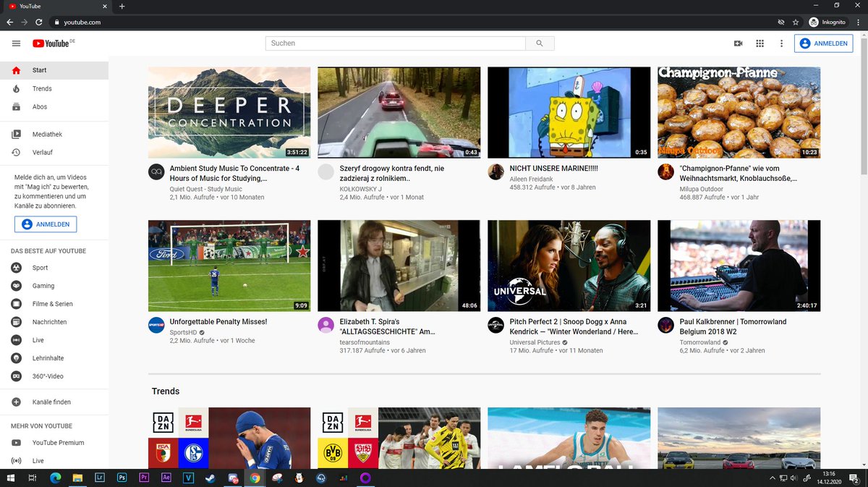
Task: Reload the page
Action: click(x=40, y=22)
